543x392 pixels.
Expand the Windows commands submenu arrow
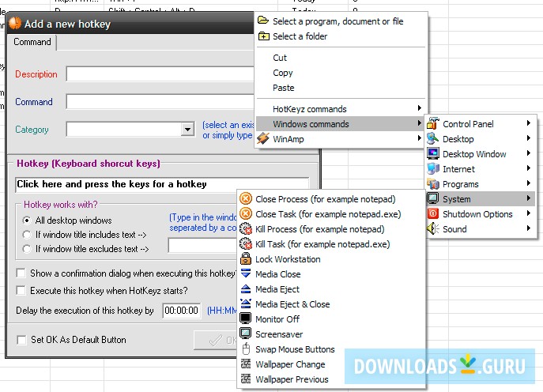point(420,123)
